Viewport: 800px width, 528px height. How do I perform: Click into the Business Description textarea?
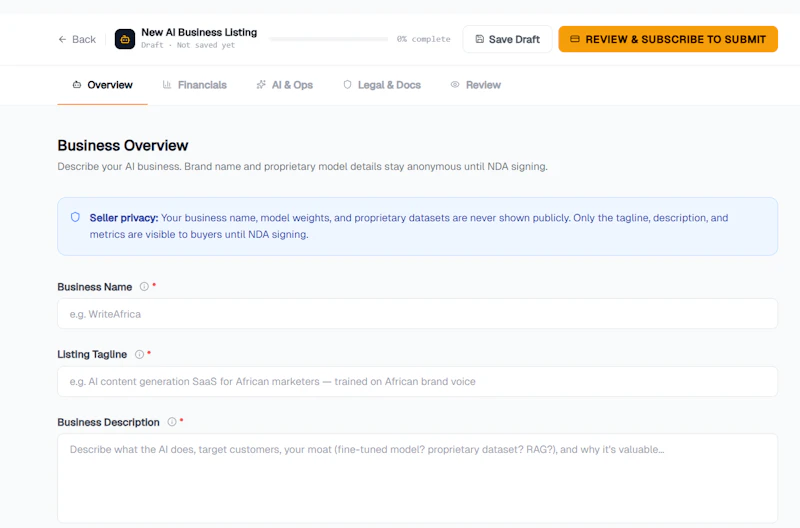[x=417, y=479]
